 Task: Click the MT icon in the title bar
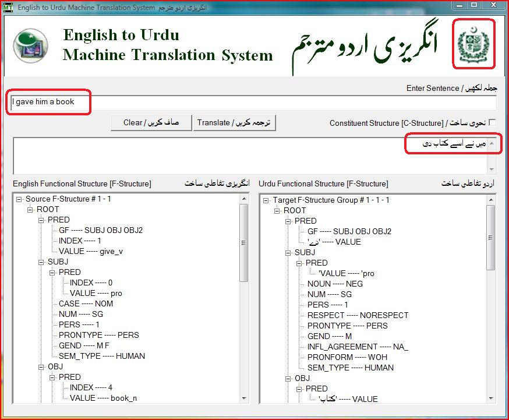coord(8,7)
